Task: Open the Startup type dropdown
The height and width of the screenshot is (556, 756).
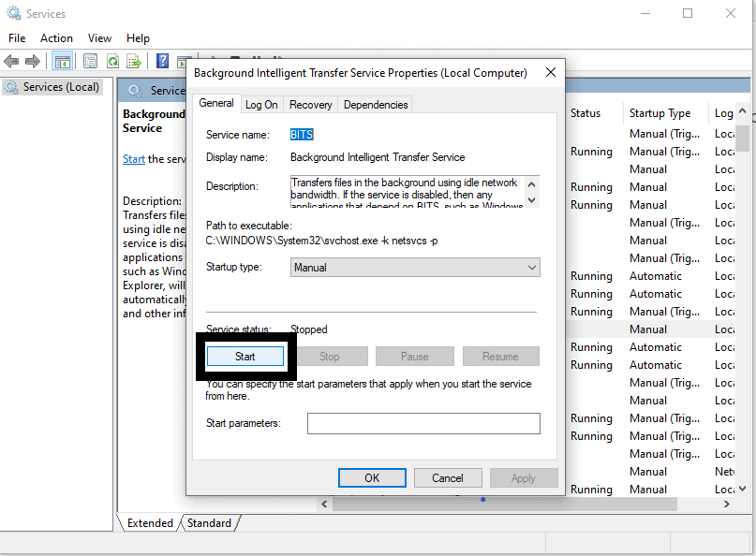Action: pos(415,268)
